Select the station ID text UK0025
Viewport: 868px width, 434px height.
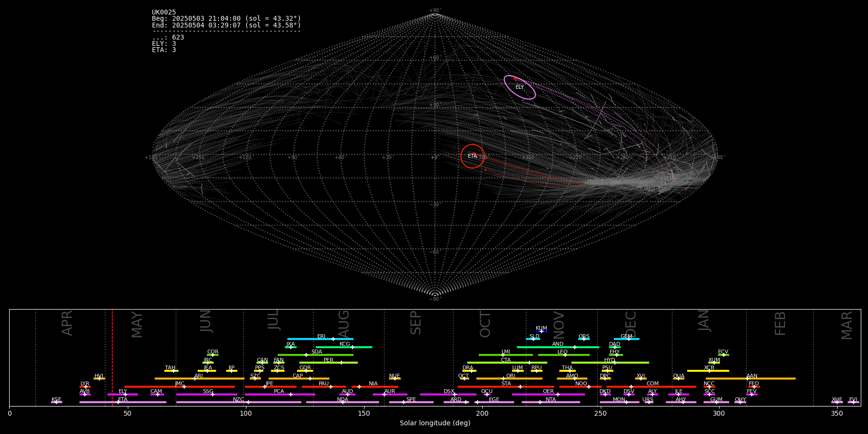click(x=164, y=13)
